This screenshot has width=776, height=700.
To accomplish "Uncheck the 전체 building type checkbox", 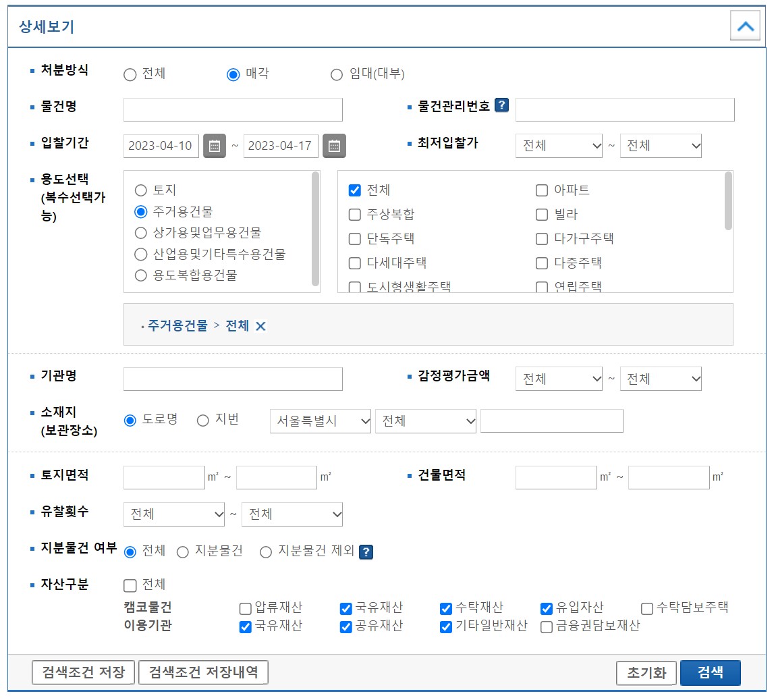I will point(354,190).
